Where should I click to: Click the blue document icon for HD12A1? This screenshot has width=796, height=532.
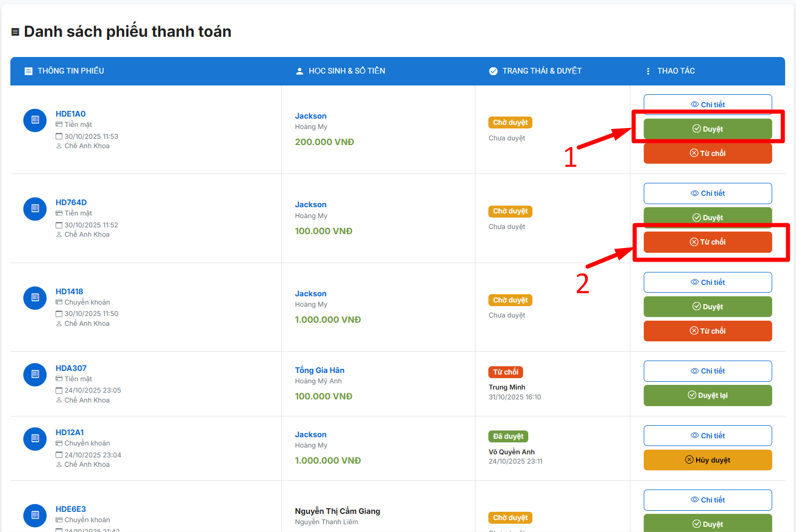[35, 439]
